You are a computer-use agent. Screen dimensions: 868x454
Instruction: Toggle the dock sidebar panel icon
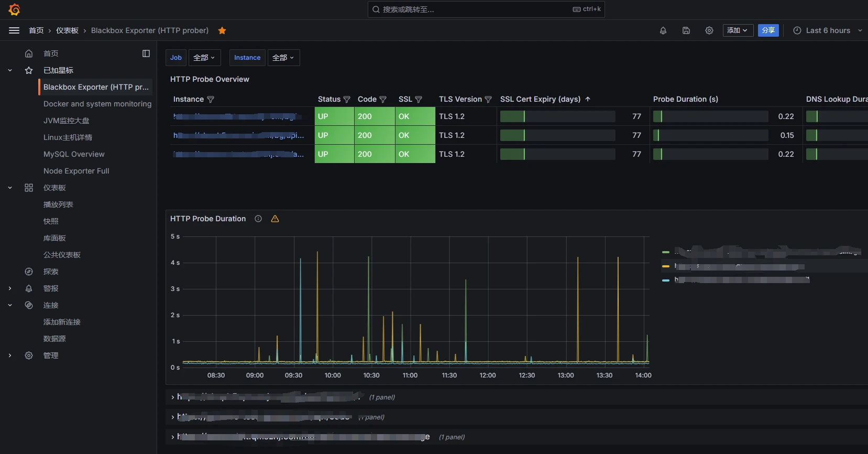click(x=146, y=53)
